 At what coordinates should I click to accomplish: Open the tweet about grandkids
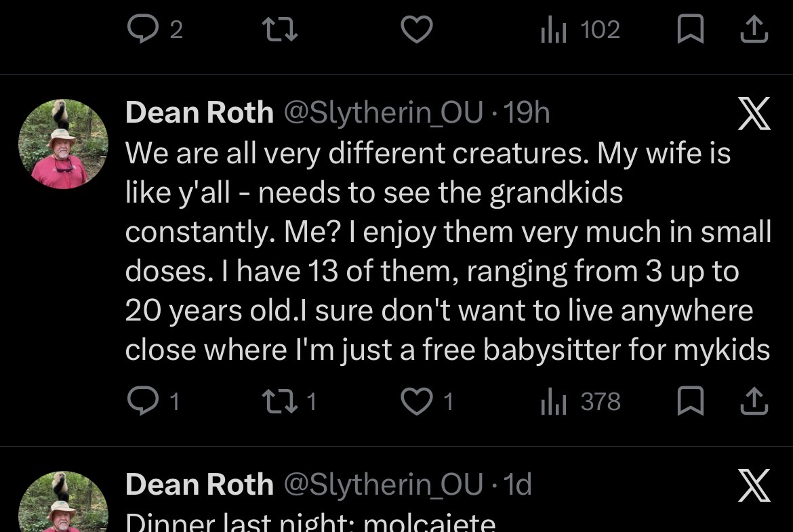[x=447, y=252]
